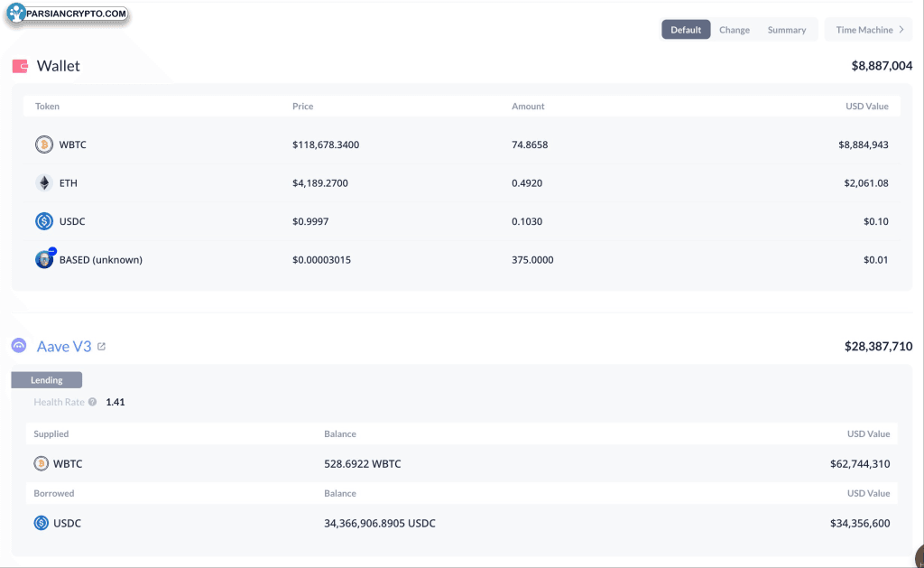This screenshot has width=924, height=568.
Task: Click the Lending section label
Action: [47, 380]
